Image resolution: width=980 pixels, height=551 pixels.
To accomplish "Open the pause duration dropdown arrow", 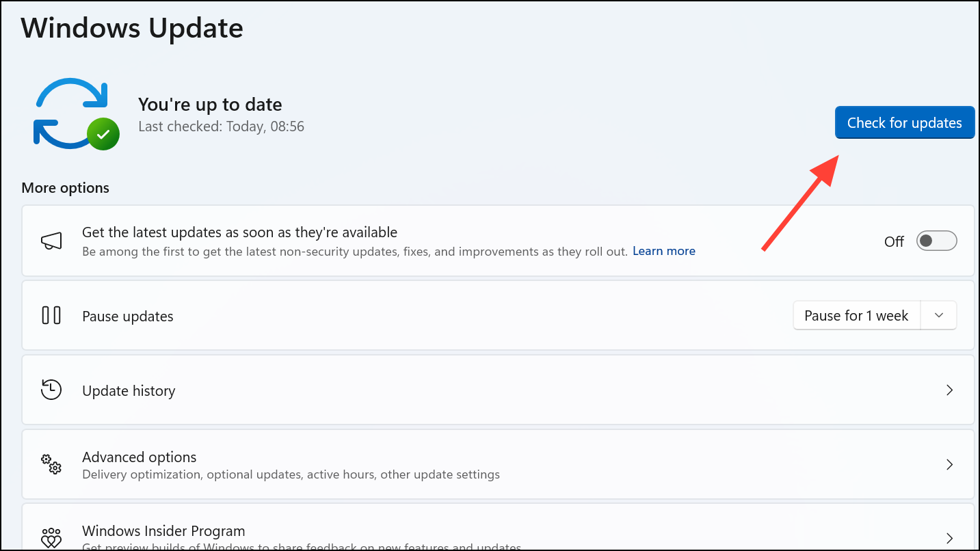I will click(x=939, y=315).
